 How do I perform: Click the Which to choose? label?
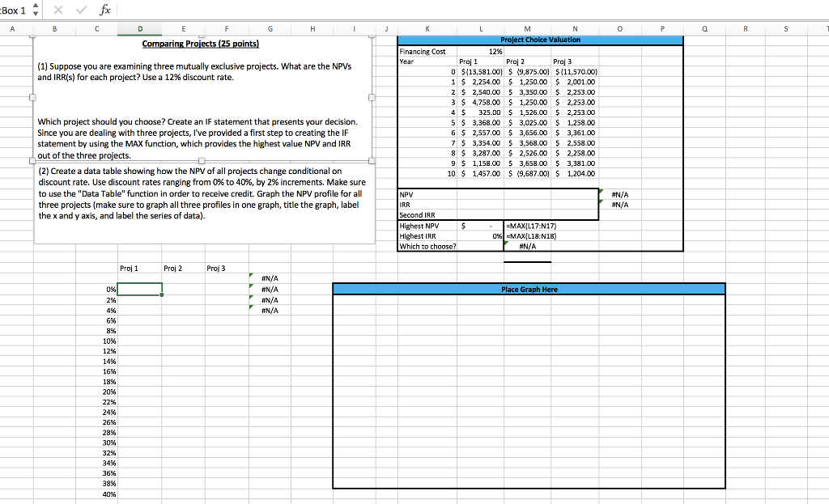coord(427,246)
